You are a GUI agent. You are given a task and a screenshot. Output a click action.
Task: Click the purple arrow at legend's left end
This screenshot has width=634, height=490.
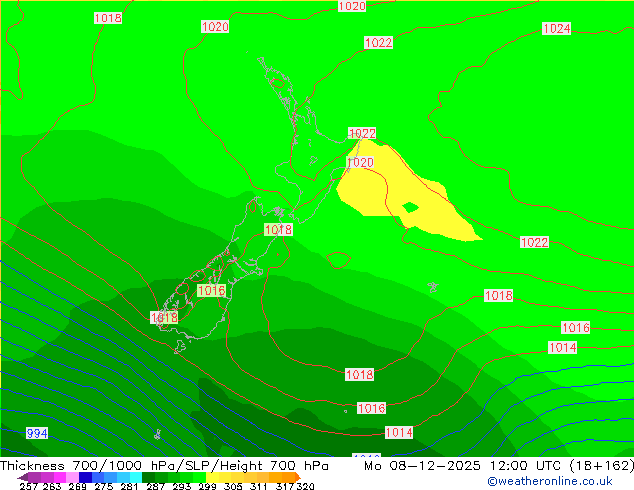pyautogui.click(x=23, y=477)
